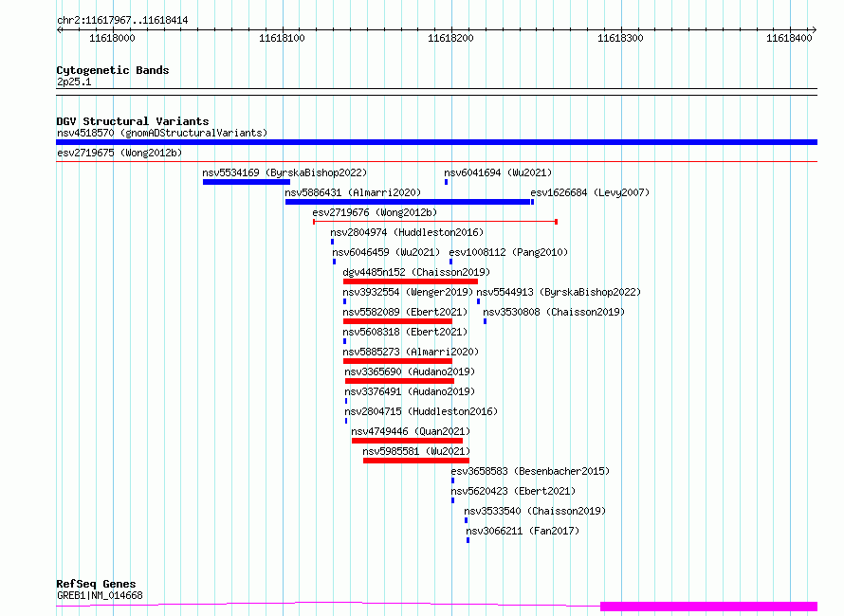Image resolution: width=844 pixels, height=616 pixels.
Task: Open esv3658583 (Besenbacher2015) label
Action: [530, 471]
